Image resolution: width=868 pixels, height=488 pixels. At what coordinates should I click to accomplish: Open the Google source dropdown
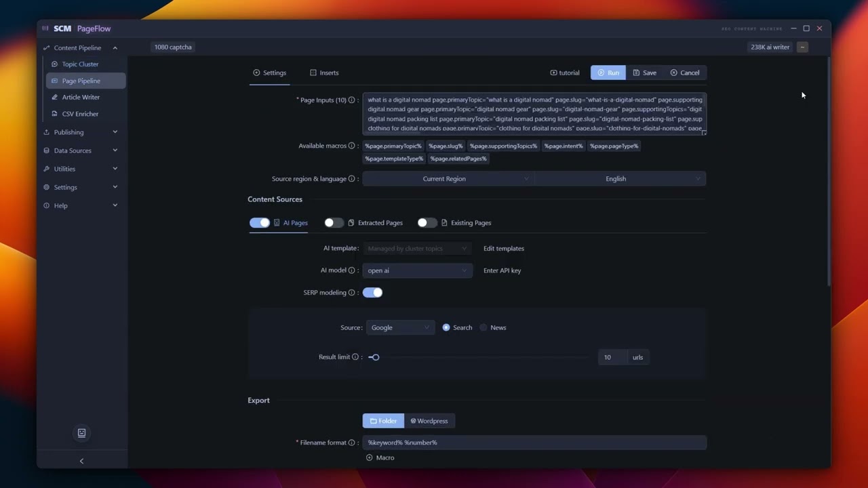click(400, 327)
